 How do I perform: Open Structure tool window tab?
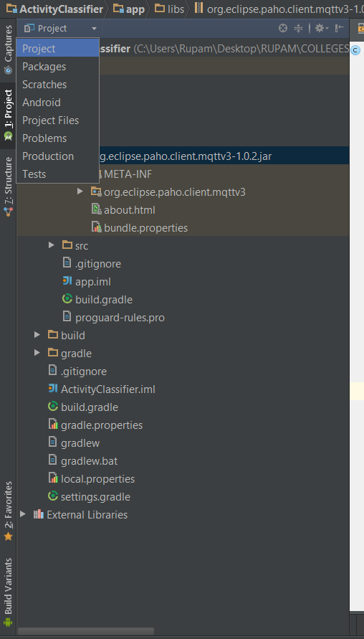[x=8, y=187]
